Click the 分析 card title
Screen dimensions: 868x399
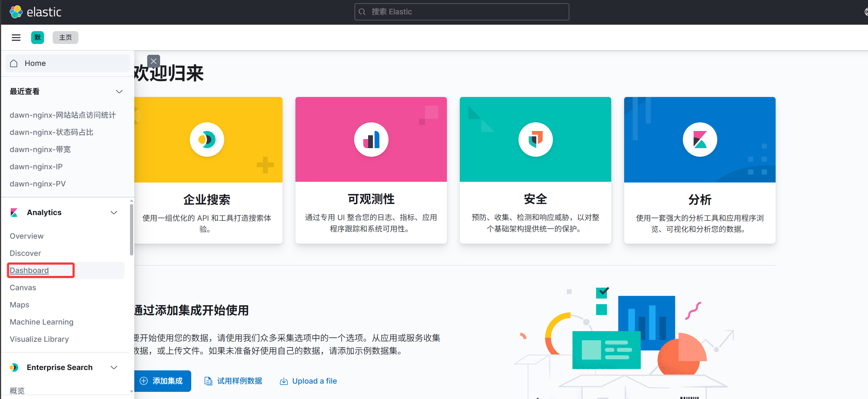tap(700, 200)
